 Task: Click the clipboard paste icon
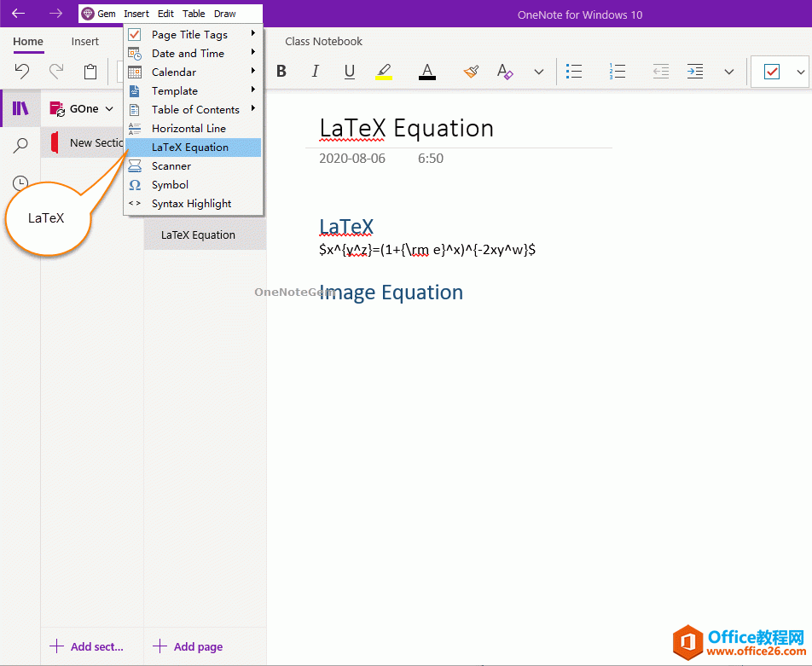click(90, 72)
